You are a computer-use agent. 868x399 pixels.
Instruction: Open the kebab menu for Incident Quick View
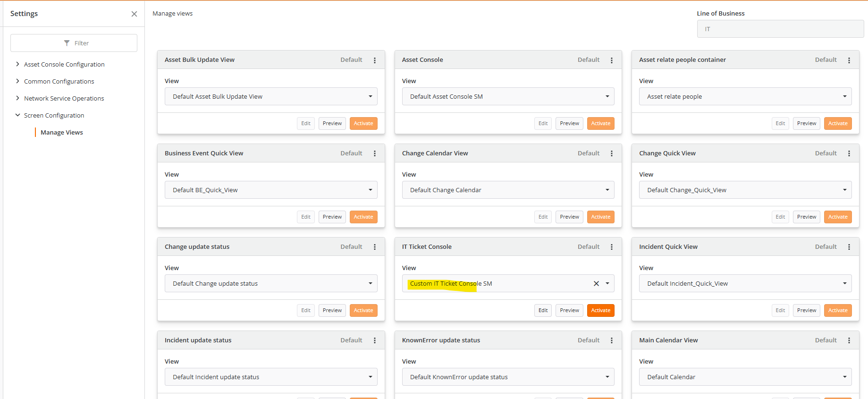849,247
